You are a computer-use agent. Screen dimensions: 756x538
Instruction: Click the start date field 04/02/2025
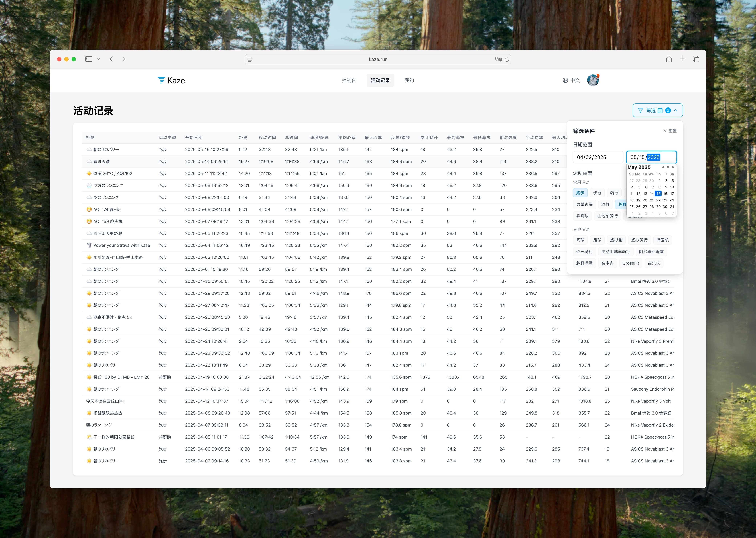coord(598,157)
